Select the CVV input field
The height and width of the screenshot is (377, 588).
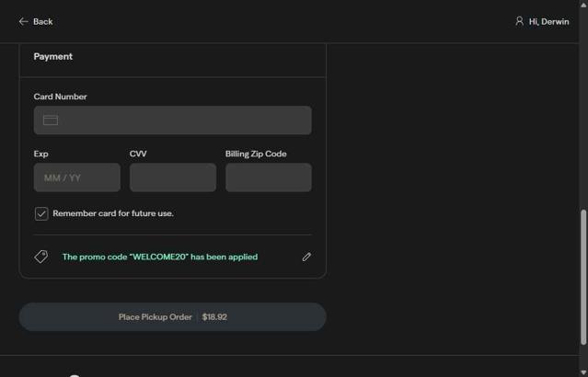[173, 177]
